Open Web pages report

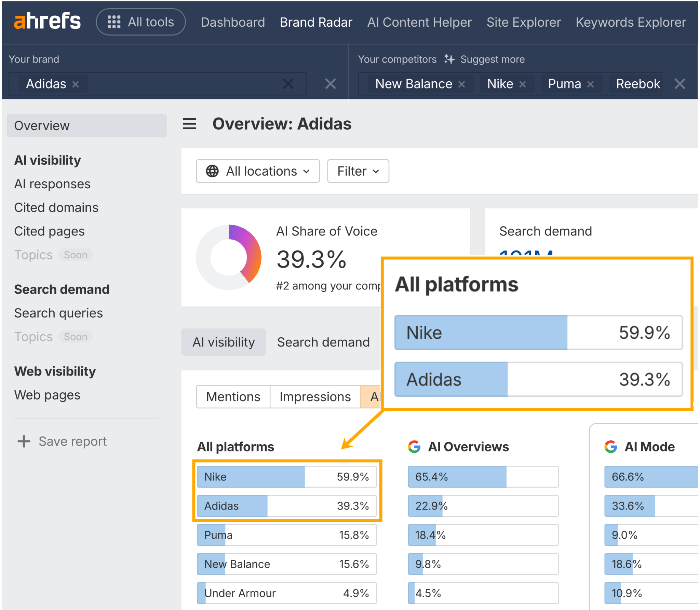point(47,395)
